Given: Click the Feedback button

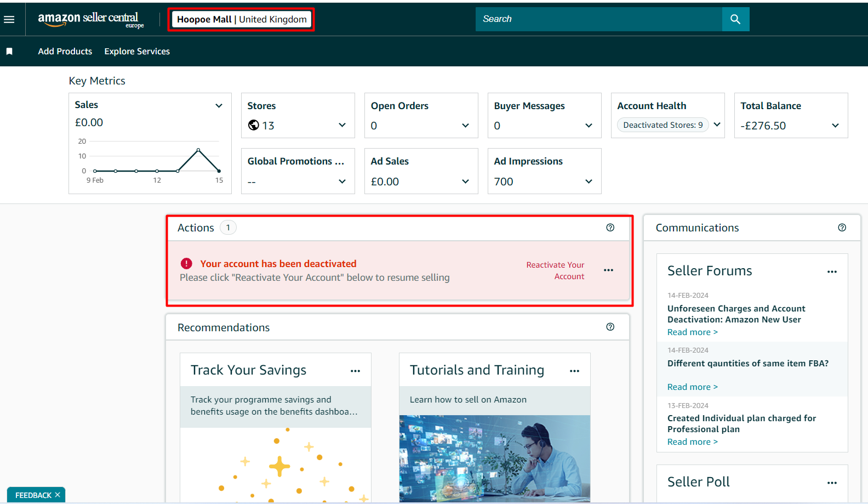Looking at the screenshot, I should coord(33,495).
